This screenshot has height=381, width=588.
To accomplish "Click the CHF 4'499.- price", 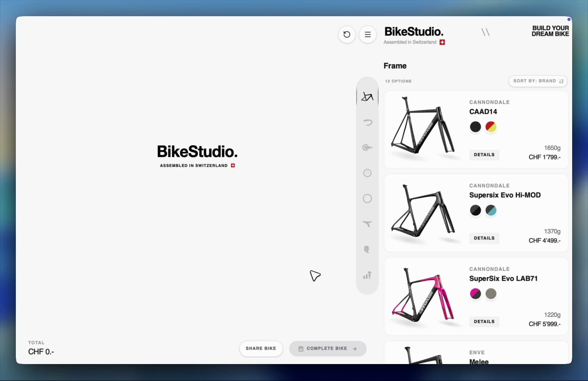I will point(545,241).
